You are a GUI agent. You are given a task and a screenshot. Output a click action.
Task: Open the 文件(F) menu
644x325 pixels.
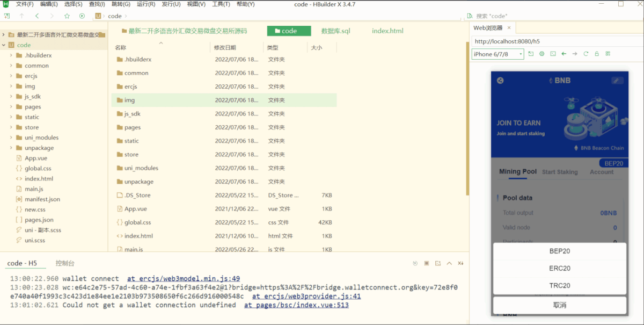pos(25,4)
